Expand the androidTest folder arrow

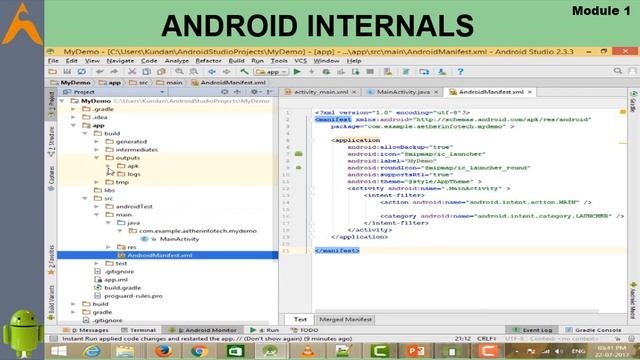tap(97, 207)
